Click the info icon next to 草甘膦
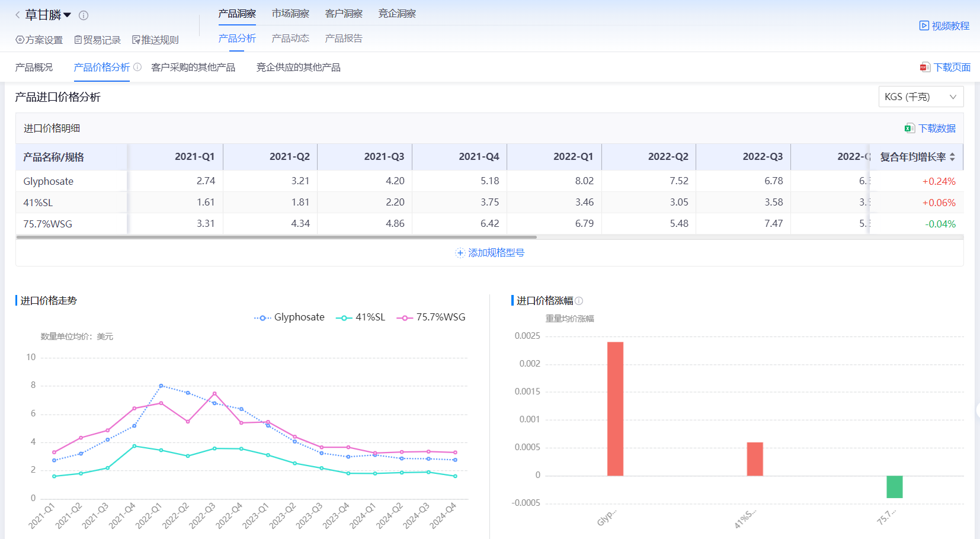Viewport: 980px width, 539px height. coord(84,15)
